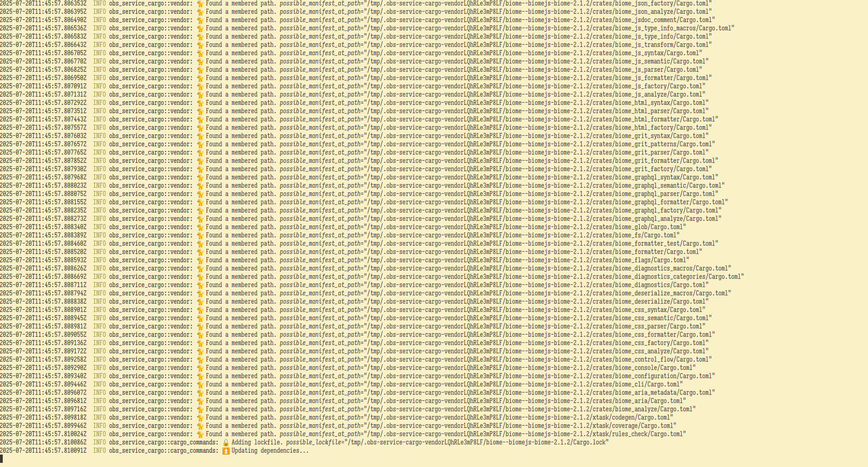The width and height of the screenshot is (868, 467).
Task: Click the path ending "biome_grit_parser/Cargo.toml"
Action: coord(536,152)
